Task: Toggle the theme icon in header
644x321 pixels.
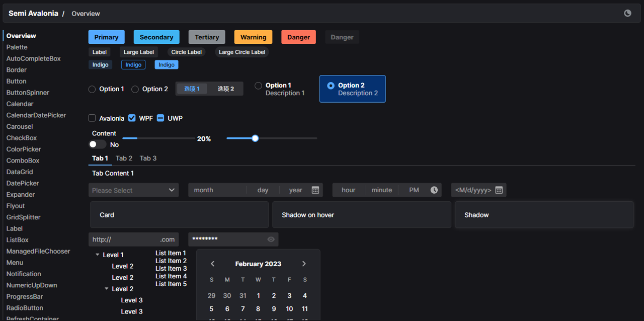Action: pyautogui.click(x=627, y=14)
